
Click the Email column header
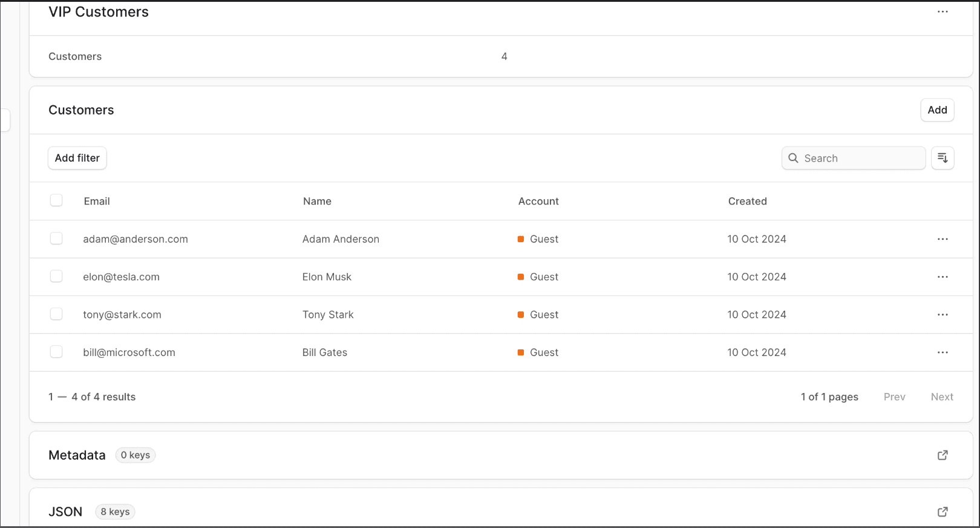tap(97, 202)
